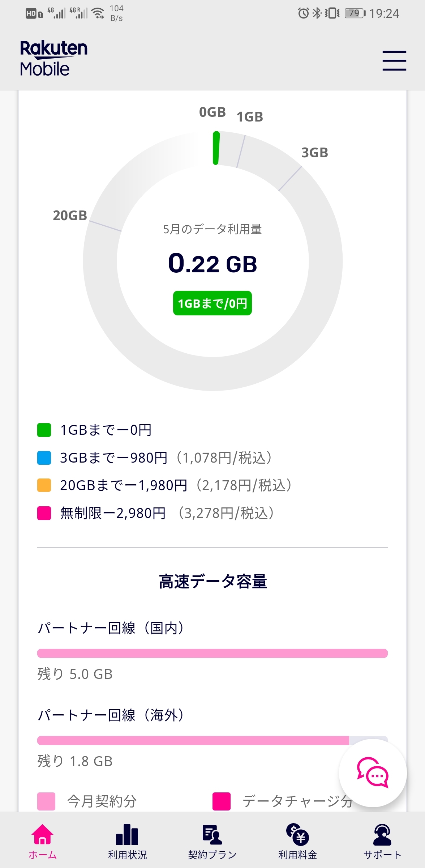Tap the green 1GBまで/0円 badge

pyautogui.click(x=212, y=303)
